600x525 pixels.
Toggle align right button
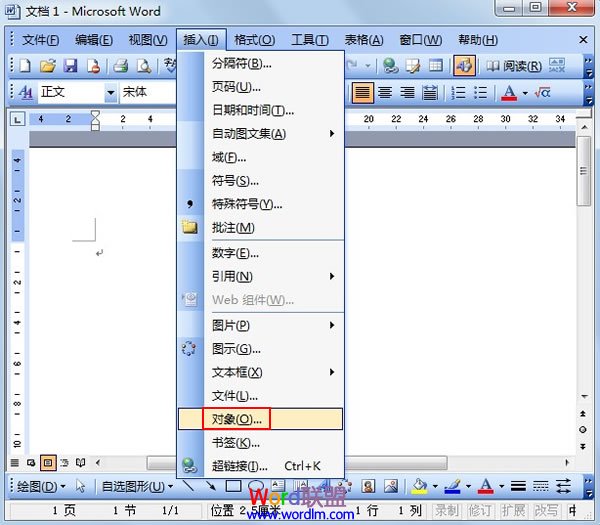407,92
